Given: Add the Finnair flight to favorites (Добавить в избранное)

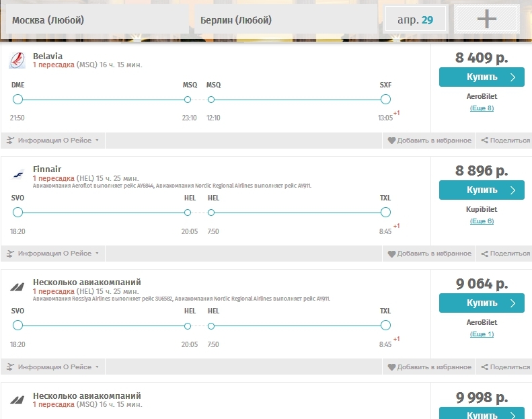Looking at the screenshot, I should pos(429,254).
